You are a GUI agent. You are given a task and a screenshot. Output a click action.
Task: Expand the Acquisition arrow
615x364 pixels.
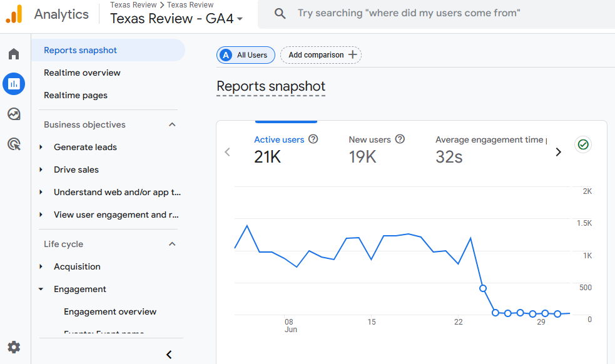tap(41, 266)
